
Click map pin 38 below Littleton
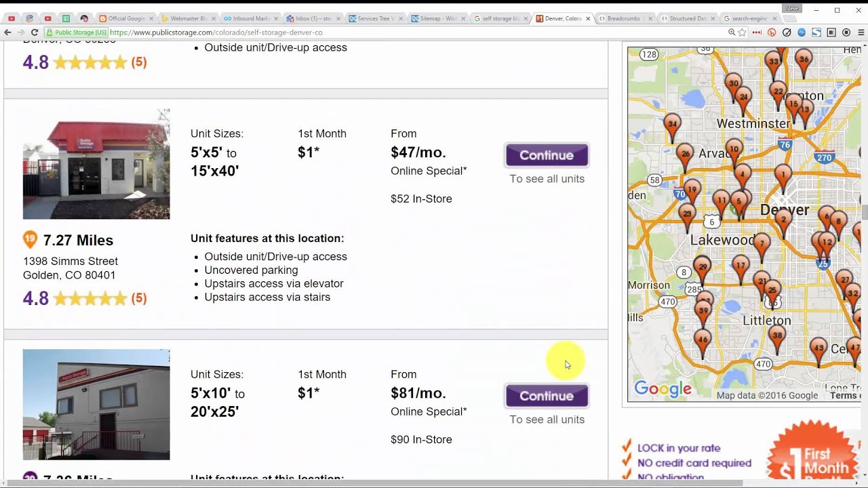[777, 338]
